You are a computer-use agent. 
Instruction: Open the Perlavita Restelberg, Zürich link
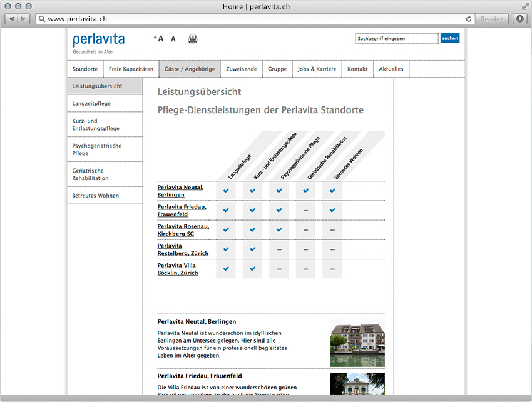pyautogui.click(x=183, y=249)
